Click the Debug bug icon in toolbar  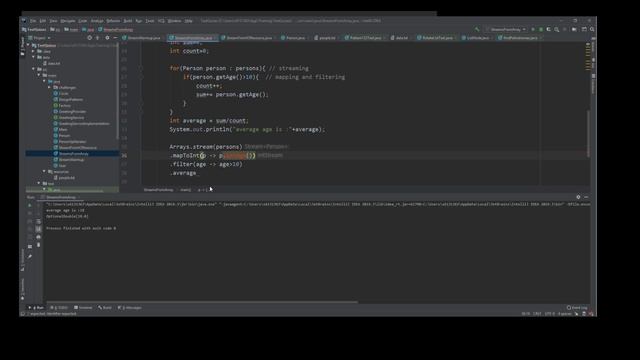point(541,29)
